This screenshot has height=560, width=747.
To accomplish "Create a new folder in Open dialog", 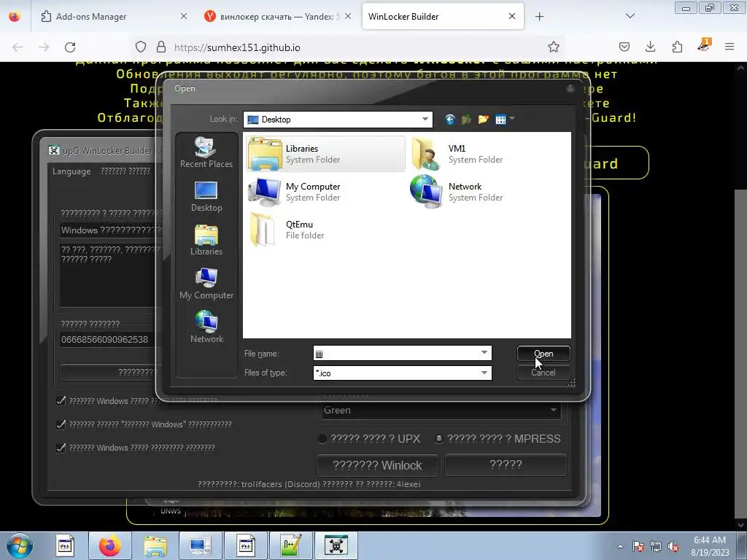I will click(484, 119).
